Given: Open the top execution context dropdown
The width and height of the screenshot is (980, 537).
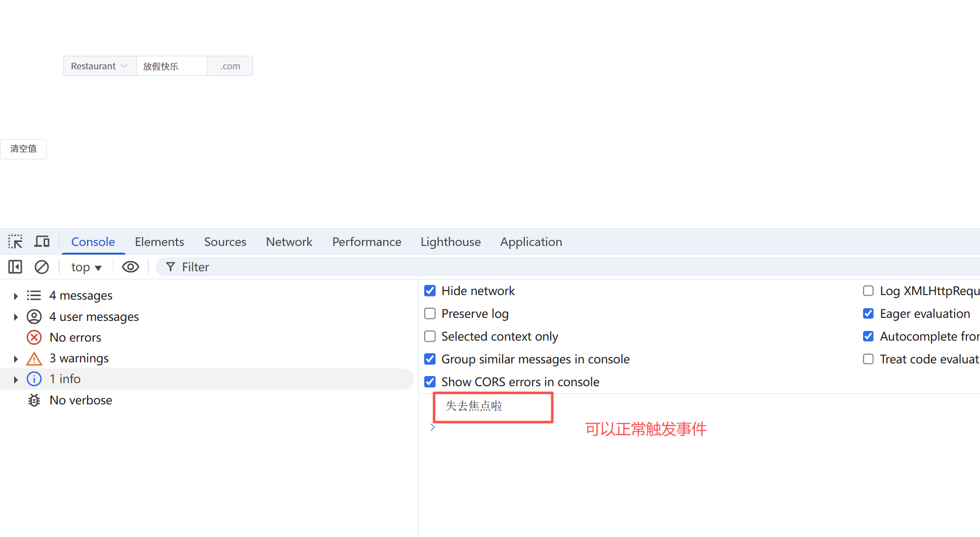Looking at the screenshot, I should (86, 267).
